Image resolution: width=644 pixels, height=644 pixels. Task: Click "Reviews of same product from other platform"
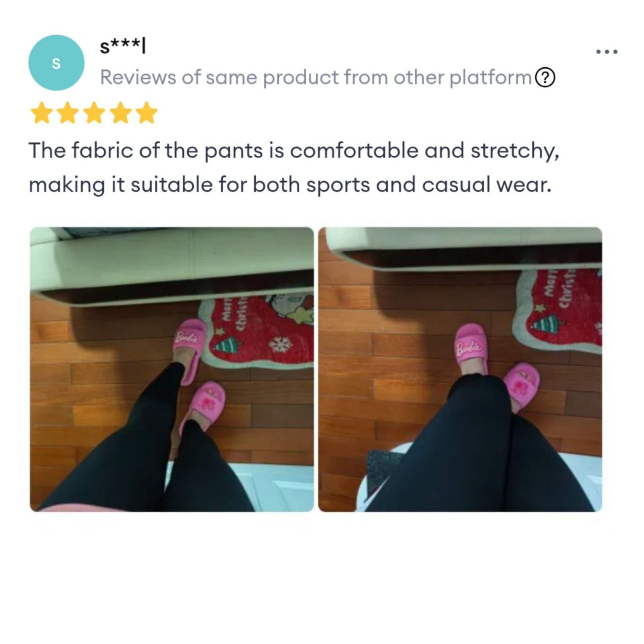click(316, 78)
